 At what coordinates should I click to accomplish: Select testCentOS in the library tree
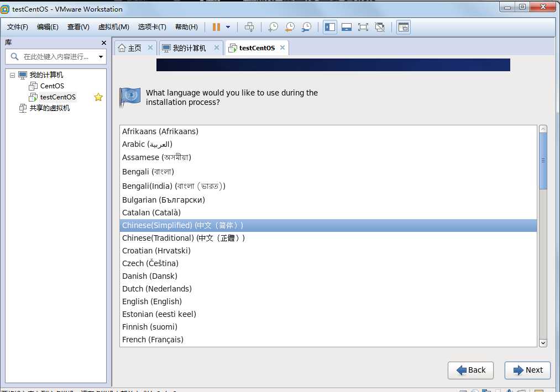58,97
